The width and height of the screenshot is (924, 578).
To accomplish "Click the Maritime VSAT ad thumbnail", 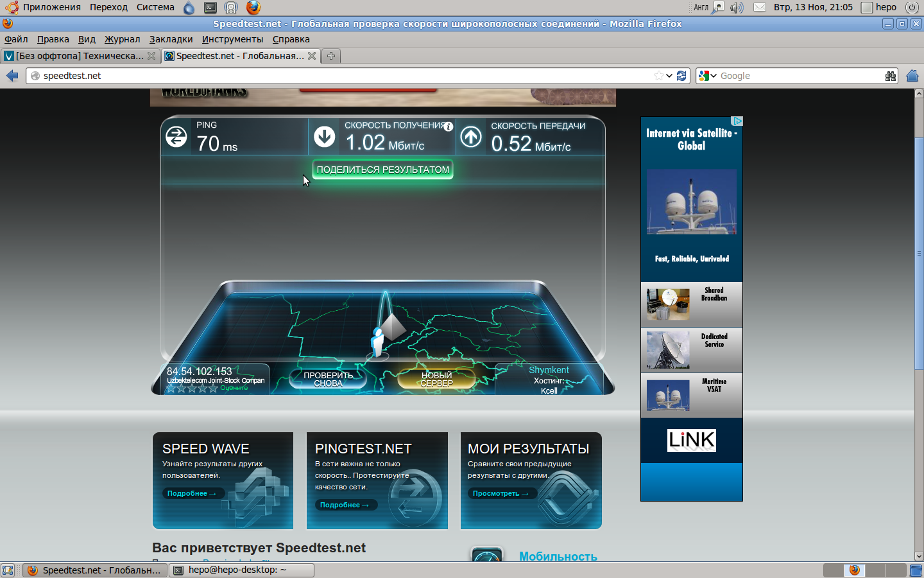I will click(x=668, y=395).
